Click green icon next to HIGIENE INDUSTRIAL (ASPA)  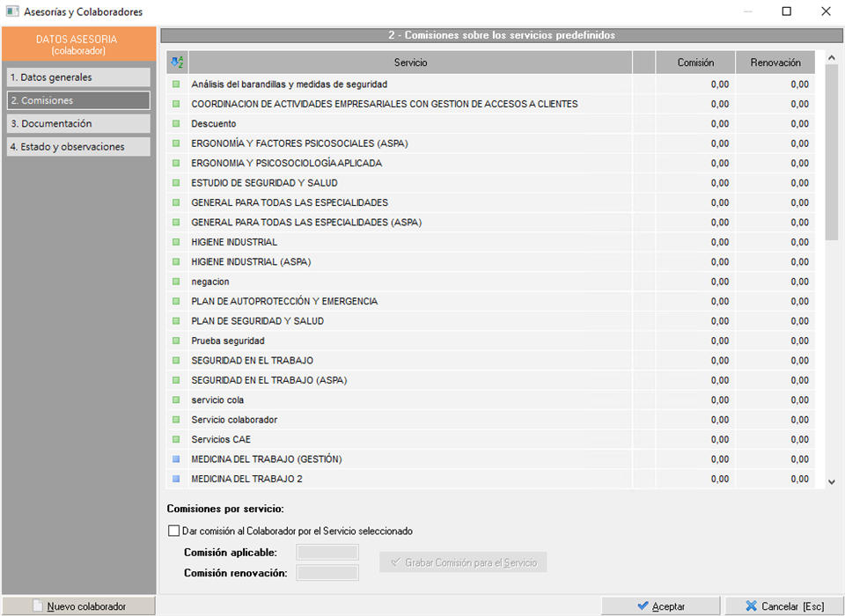pyautogui.click(x=176, y=262)
